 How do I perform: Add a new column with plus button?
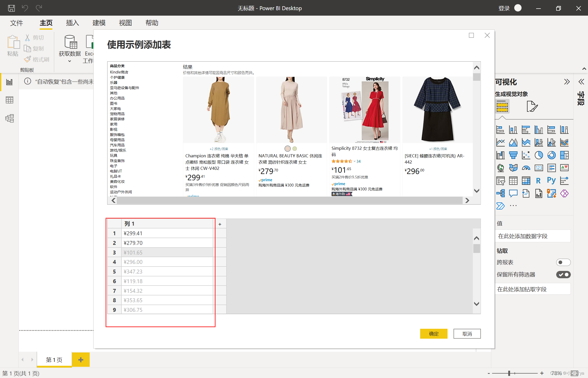[x=220, y=224]
